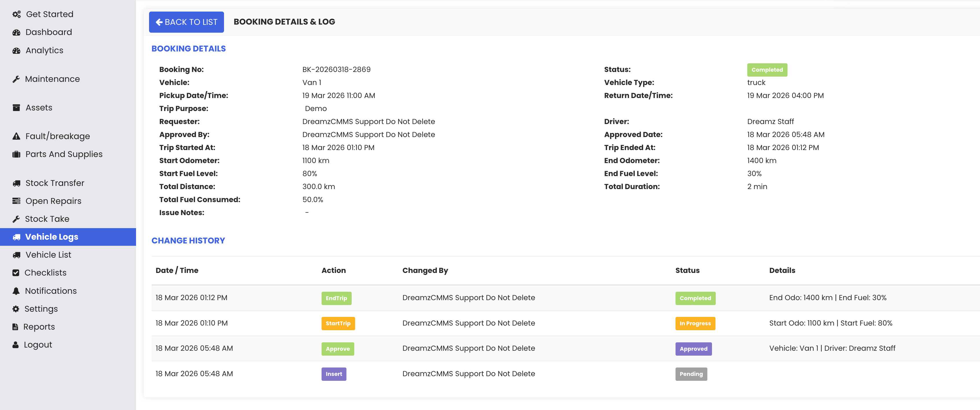
Task: Click the Notifications bell icon
Action: click(x=16, y=291)
